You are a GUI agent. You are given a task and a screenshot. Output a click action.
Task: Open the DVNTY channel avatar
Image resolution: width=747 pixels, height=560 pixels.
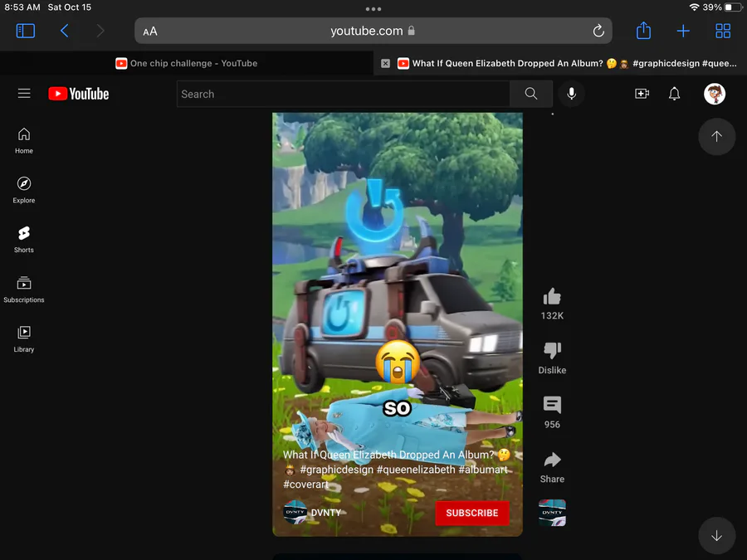tap(295, 513)
